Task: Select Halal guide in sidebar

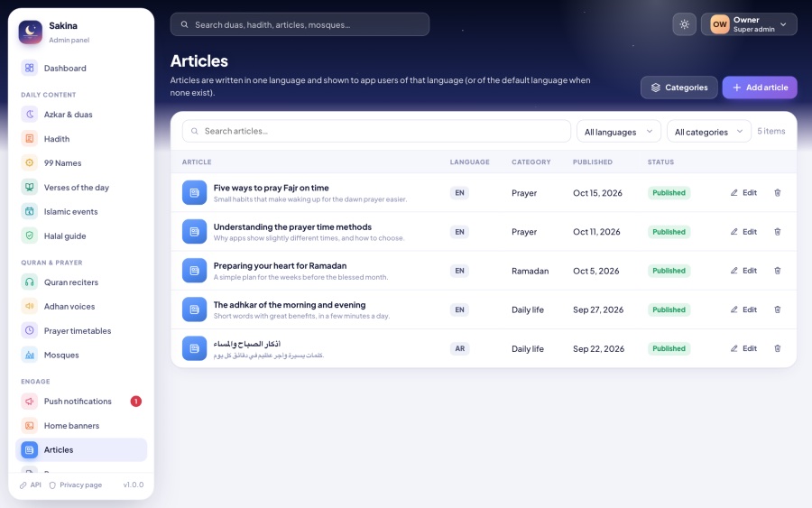Action: point(81,236)
